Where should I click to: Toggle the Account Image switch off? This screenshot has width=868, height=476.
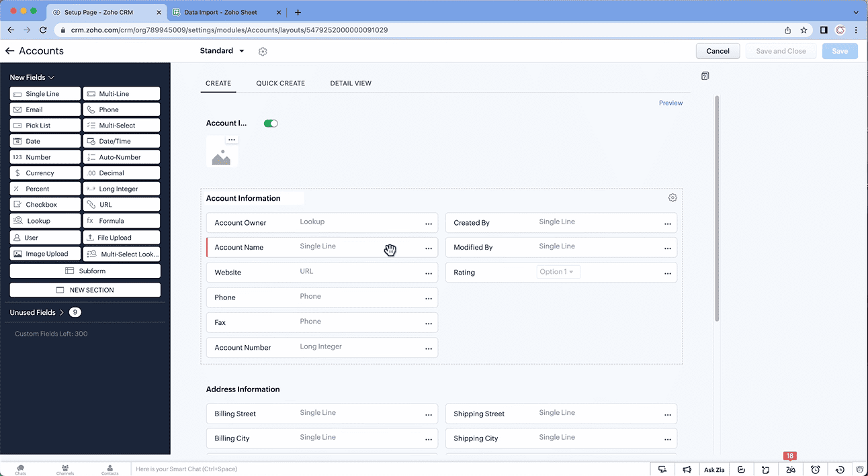click(271, 124)
